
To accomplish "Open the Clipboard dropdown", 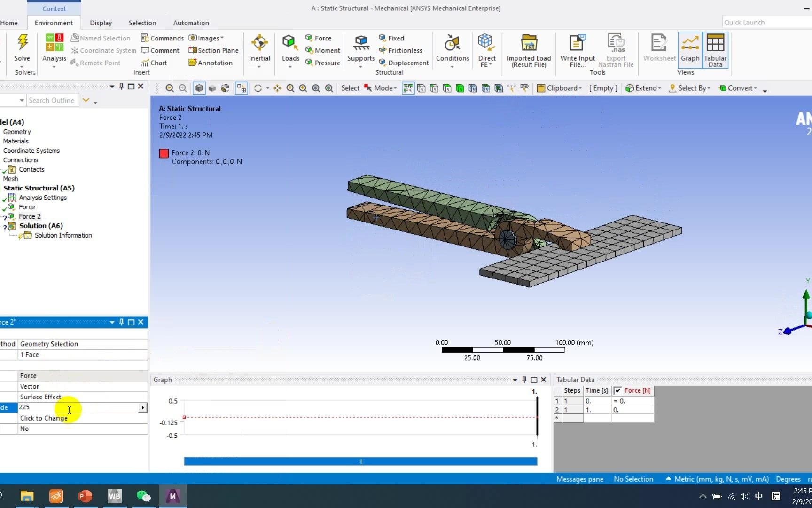I will [559, 88].
